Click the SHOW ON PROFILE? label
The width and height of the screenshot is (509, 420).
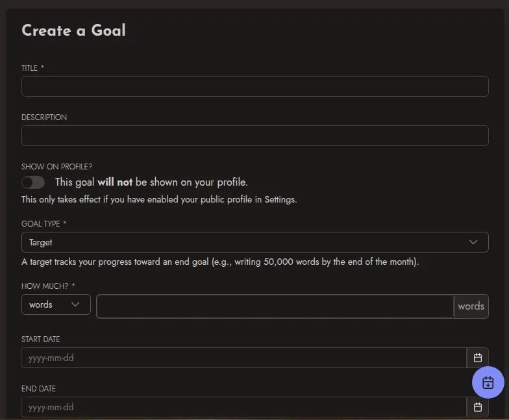click(x=57, y=166)
